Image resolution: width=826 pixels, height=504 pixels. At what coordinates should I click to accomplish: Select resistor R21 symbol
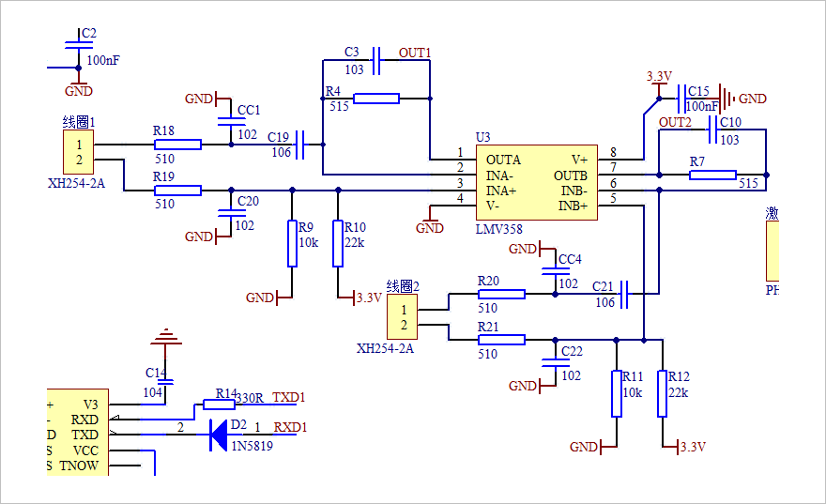[501, 340]
